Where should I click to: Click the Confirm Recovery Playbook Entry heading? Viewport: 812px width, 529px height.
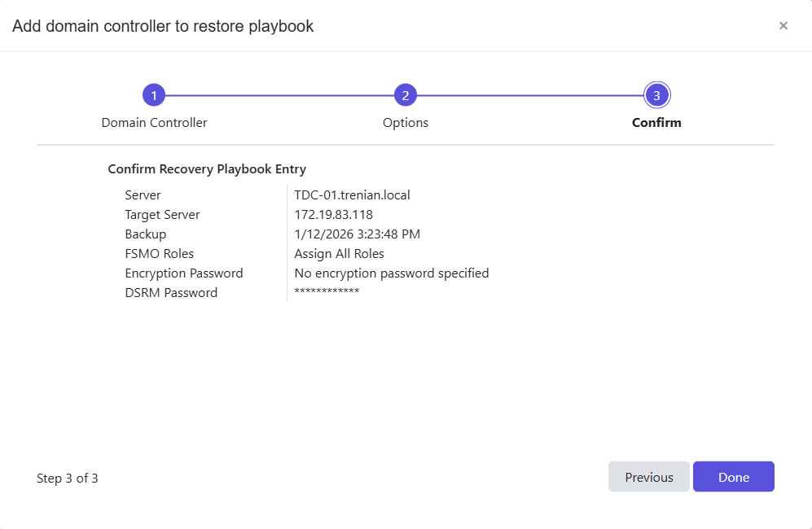tap(207, 168)
